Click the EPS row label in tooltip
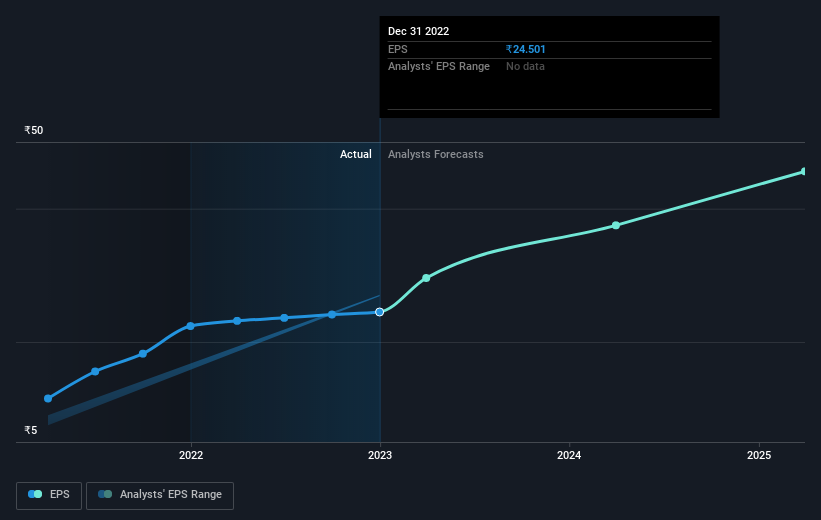This screenshot has width=821, height=520. tap(397, 49)
